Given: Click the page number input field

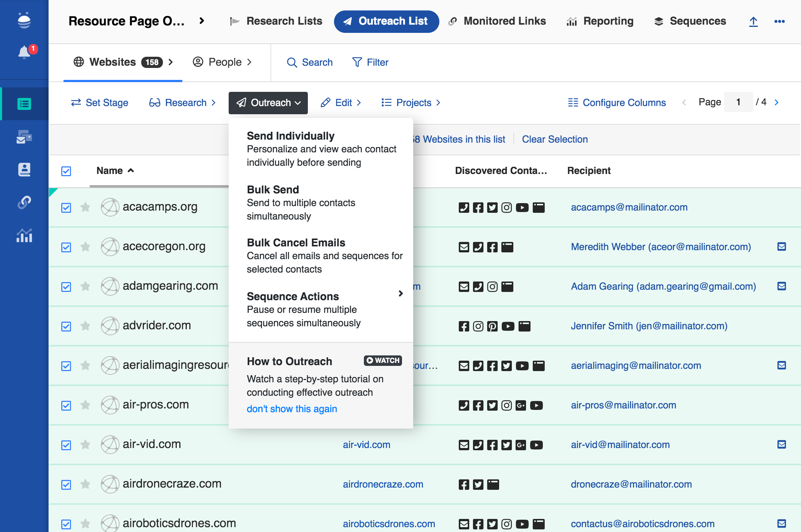Looking at the screenshot, I should click(738, 102).
